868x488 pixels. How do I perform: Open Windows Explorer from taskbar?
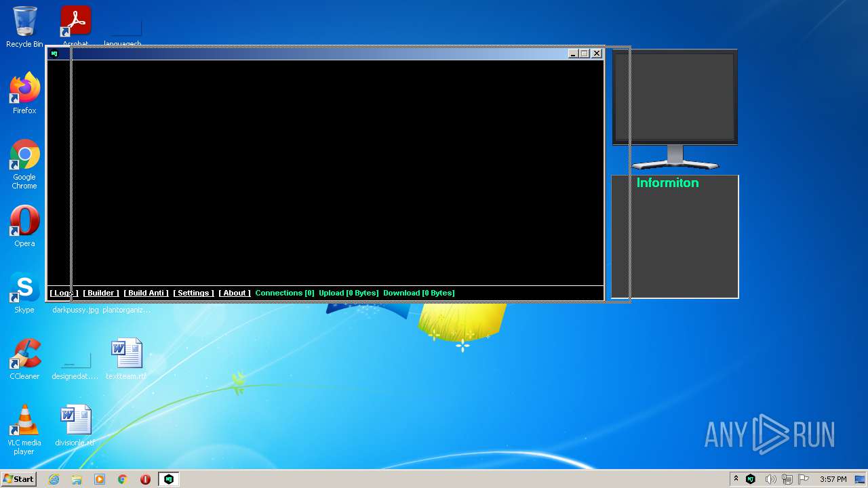(77, 479)
